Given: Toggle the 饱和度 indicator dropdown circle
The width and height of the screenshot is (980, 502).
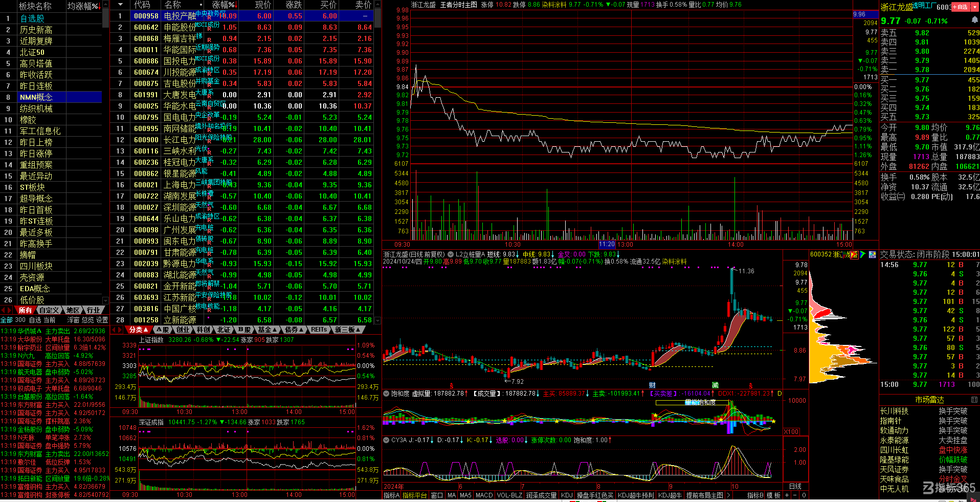Looking at the screenshot, I should pos(386,394).
